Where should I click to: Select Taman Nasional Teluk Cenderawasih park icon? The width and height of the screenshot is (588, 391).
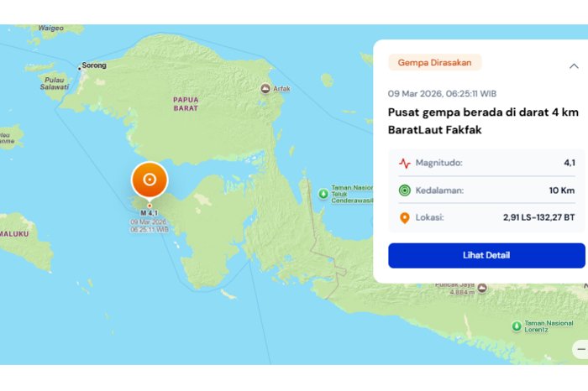tap(323, 194)
